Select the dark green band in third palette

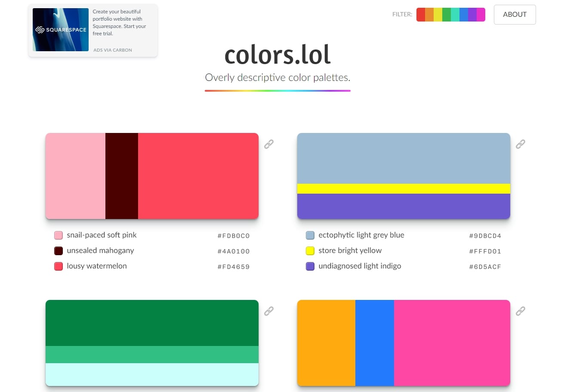[x=152, y=323]
